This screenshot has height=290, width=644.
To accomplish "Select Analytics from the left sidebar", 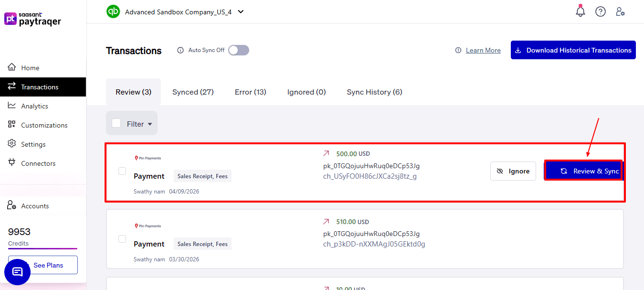I will [x=34, y=106].
